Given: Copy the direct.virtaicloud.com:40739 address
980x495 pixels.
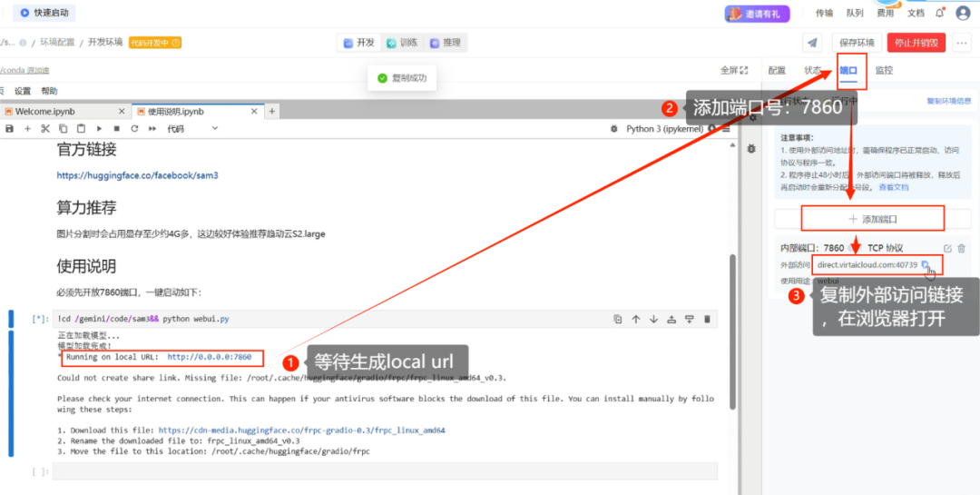Looking at the screenshot, I should (926, 264).
